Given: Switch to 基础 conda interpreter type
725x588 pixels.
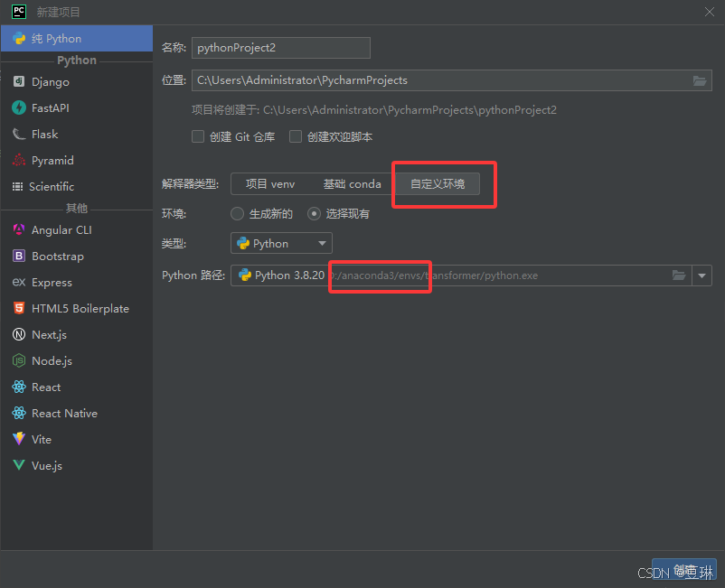Looking at the screenshot, I should point(353,184).
